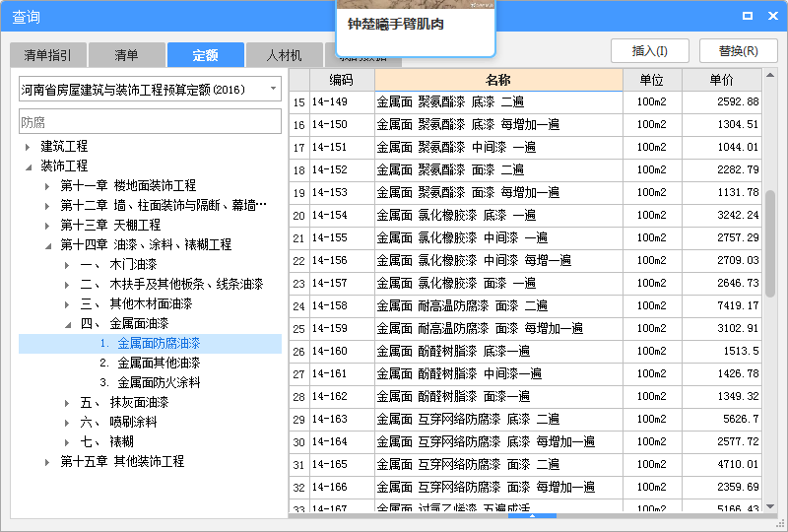This screenshot has height=532, width=788.
Task: Select row code 14-151
Action: coord(330,147)
